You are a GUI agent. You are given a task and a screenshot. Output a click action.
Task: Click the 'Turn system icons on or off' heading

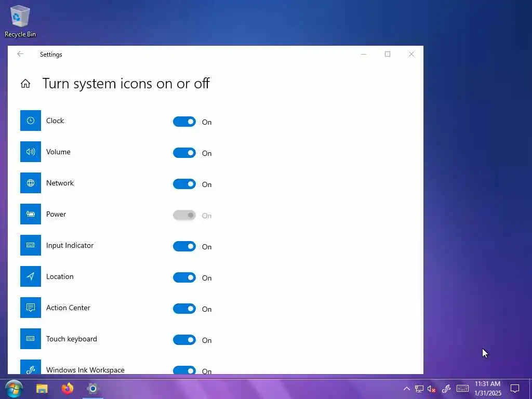pyautogui.click(x=126, y=84)
